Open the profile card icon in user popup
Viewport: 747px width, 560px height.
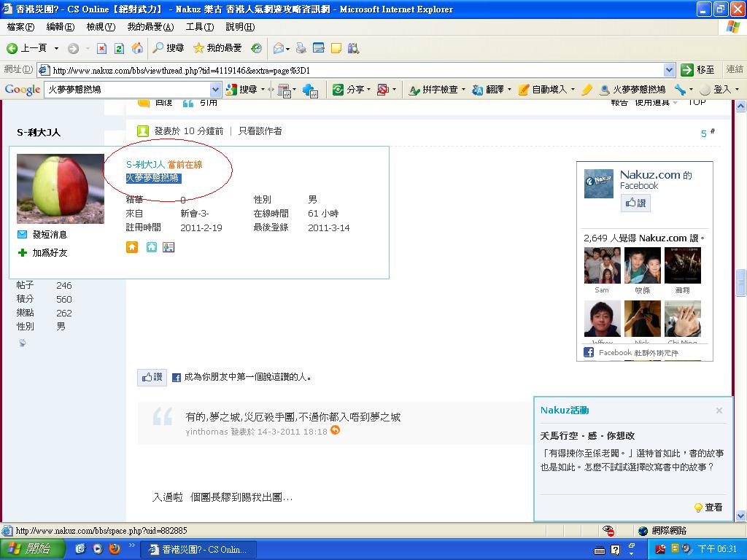(169, 247)
